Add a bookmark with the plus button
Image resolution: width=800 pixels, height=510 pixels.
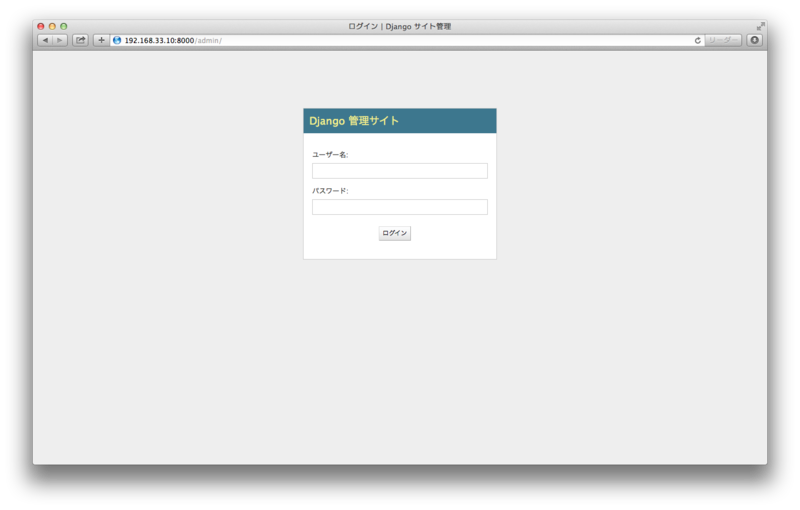click(x=101, y=40)
